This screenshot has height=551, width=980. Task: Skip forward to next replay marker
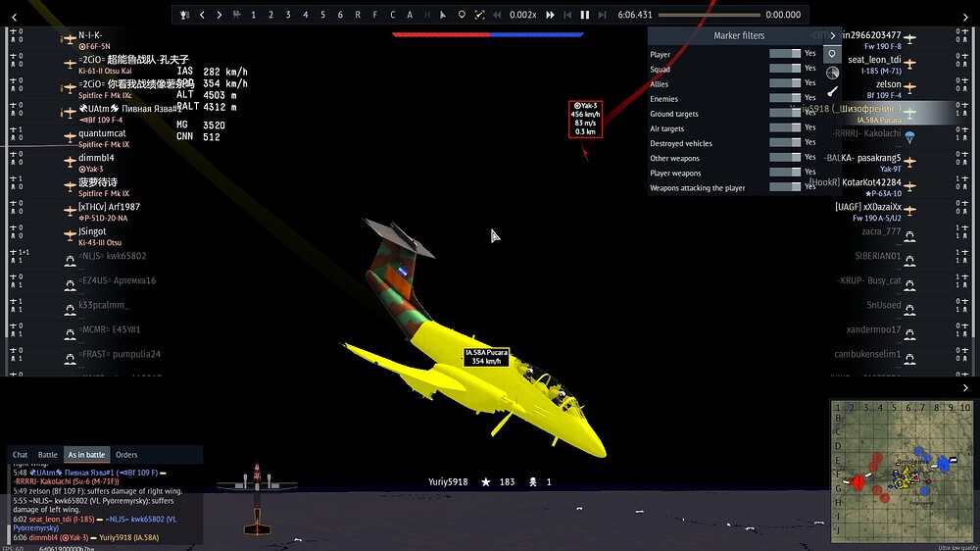pyautogui.click(x=602, y=15)
